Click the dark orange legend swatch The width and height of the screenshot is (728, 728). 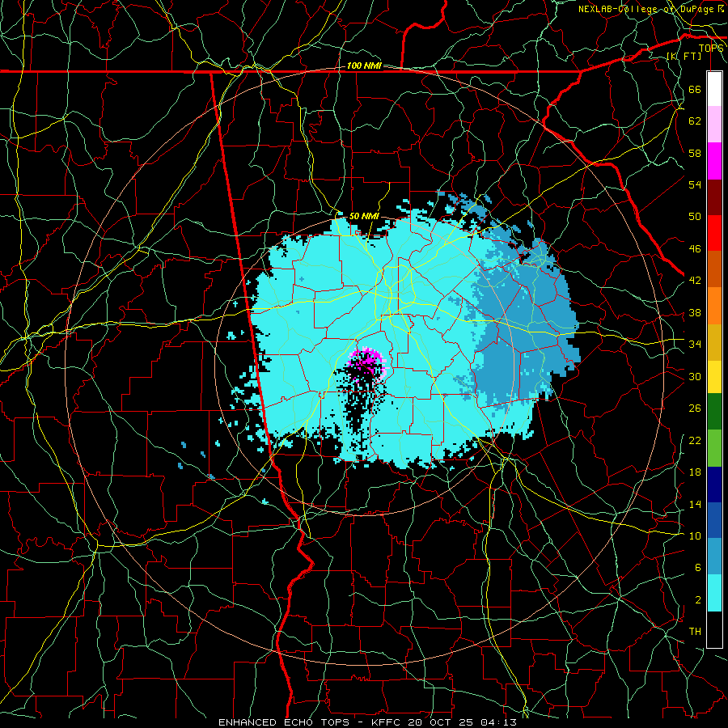click(x=714, y=269)
